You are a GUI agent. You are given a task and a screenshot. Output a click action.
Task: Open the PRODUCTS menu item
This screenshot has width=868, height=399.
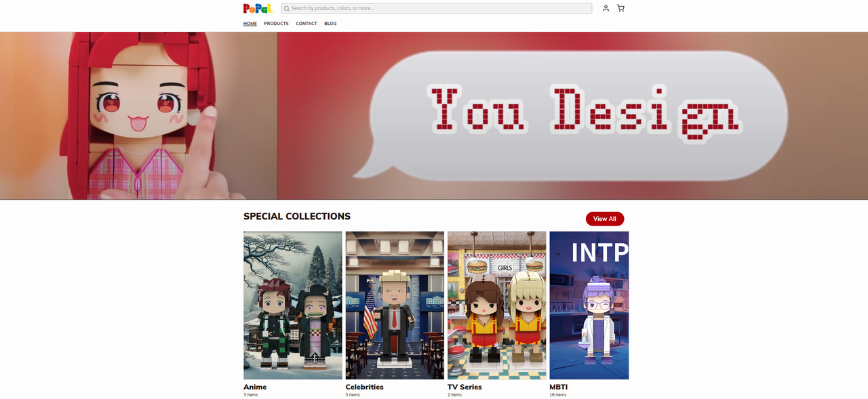point(276,23)
